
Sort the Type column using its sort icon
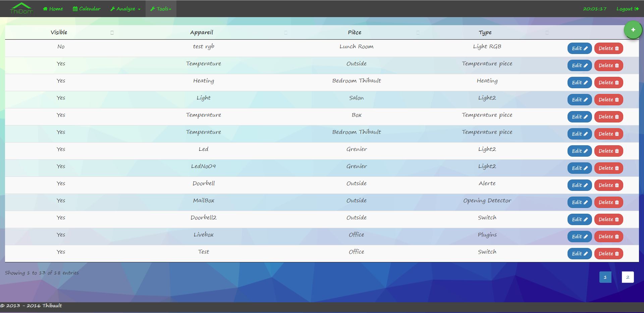coord(547,33)
